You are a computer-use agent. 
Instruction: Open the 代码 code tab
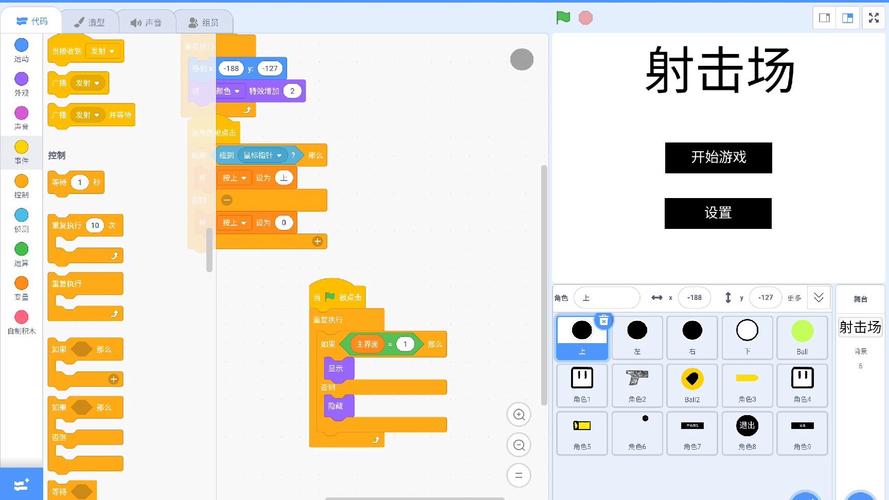click(x=32, y=22)
